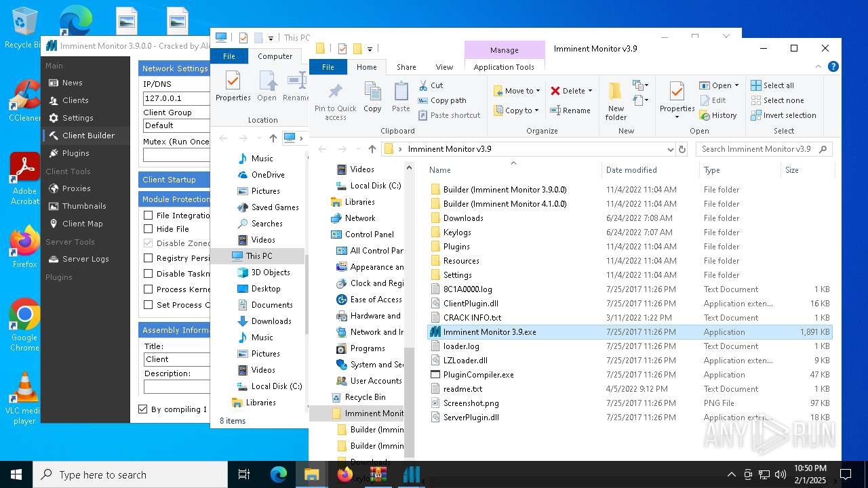Click the Title field containing Client
The width and height of the screenshot is (868, 488).
176,359
